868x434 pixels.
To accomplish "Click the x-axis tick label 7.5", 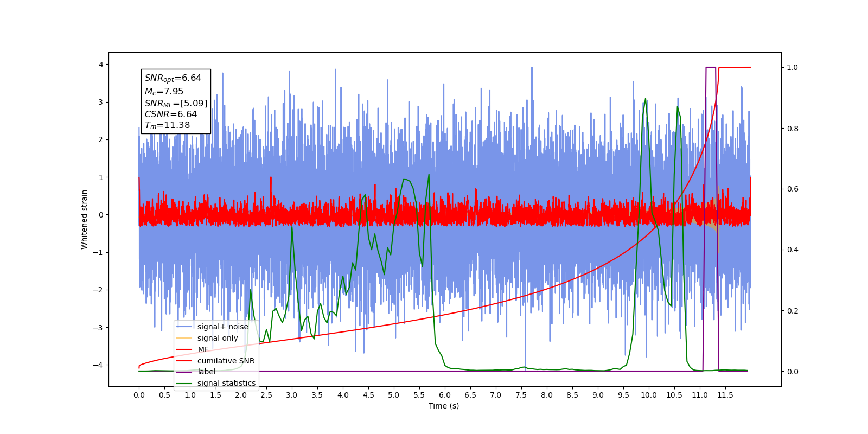I will pos(521,395).
